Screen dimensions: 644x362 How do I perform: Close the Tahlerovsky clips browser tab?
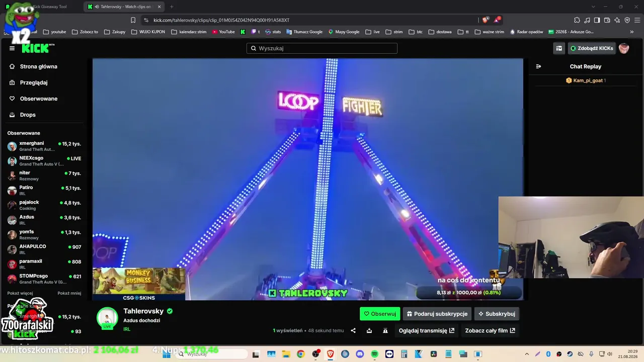[159, 7]
